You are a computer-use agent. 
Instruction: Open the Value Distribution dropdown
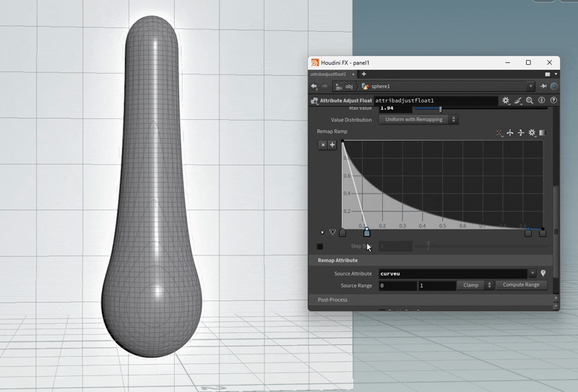(x=418, y=119)
